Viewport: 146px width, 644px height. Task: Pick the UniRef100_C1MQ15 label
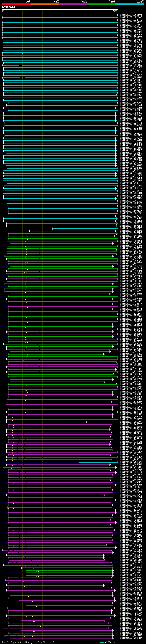[131, 75]
